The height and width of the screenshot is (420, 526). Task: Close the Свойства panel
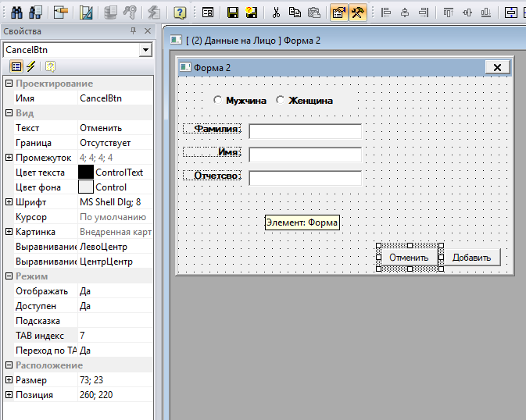pyautogui.click(x=147, y=31)
